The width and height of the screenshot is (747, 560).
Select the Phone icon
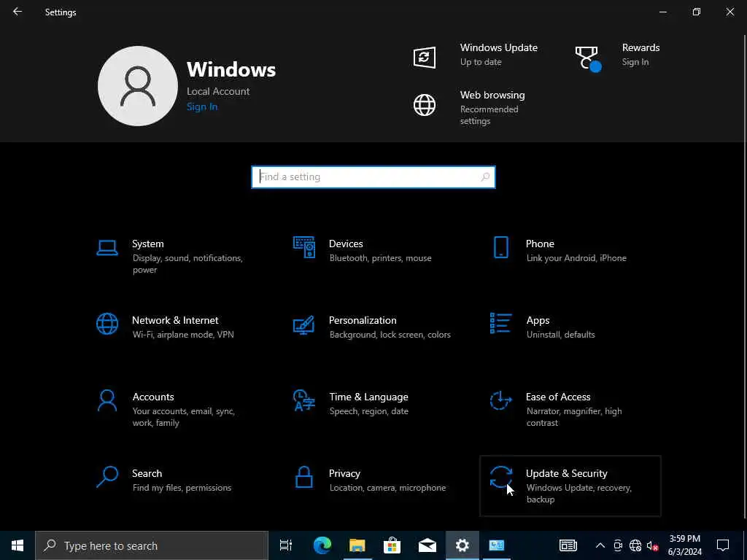[500, 247]
